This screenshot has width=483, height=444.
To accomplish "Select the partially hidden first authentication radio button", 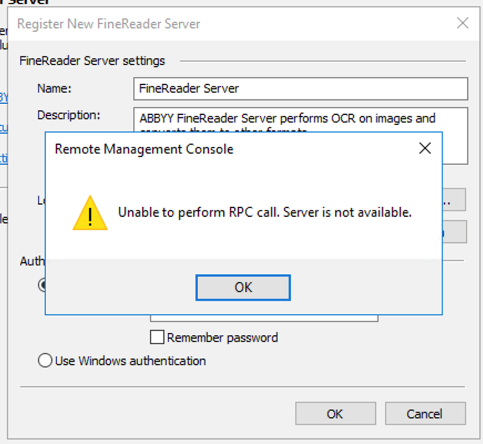I will pos(42,285).
